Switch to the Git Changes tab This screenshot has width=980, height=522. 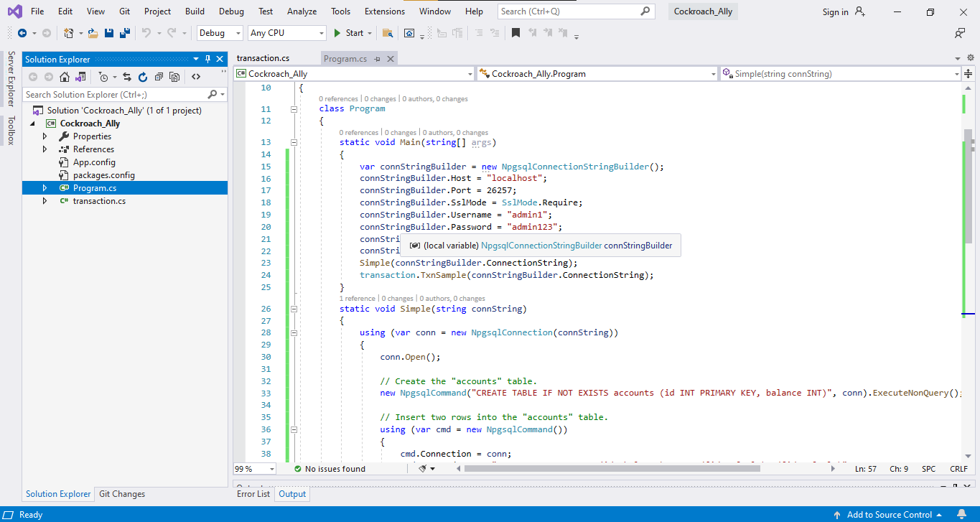[122, 494]
